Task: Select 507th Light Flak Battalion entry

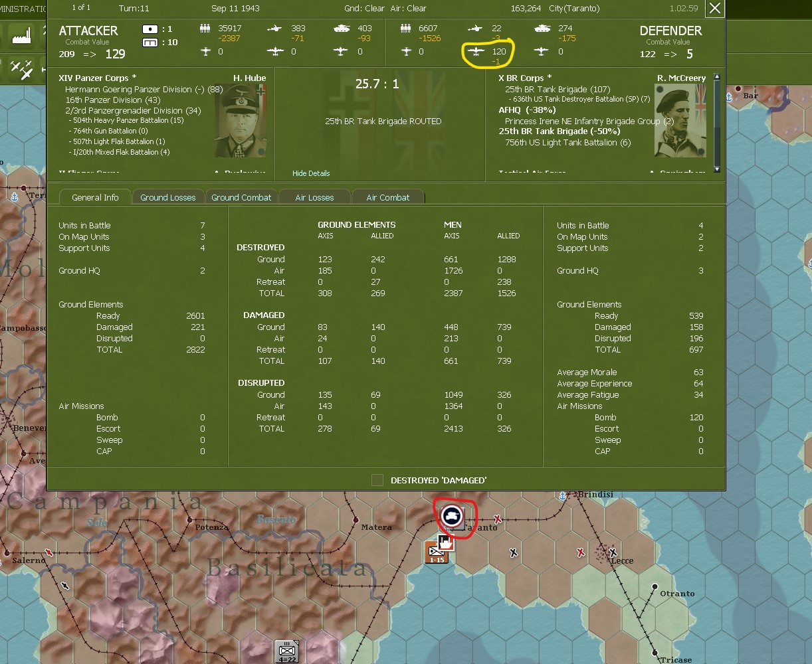Action: click(117, 141)
